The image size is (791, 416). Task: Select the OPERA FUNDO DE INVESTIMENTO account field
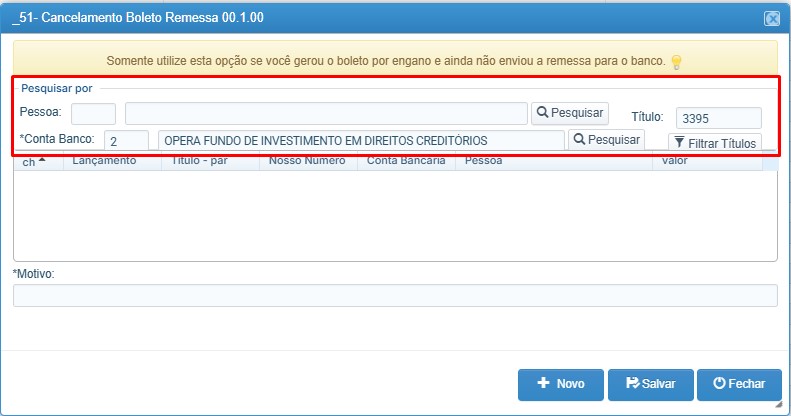(x=361, y=141)
